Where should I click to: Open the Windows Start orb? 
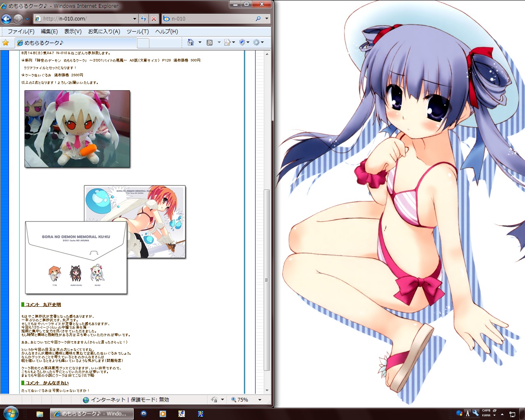pos(11,413)
